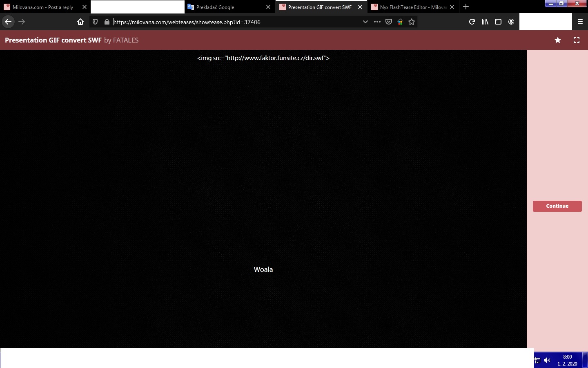Restore down the Firefox window
Viewport: 588px width, 368px height.
click(x=561, y=3)
